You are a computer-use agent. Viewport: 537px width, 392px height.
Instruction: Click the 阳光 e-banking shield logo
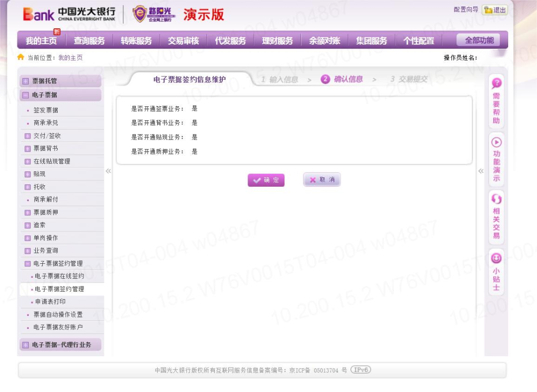pos(154,14)
